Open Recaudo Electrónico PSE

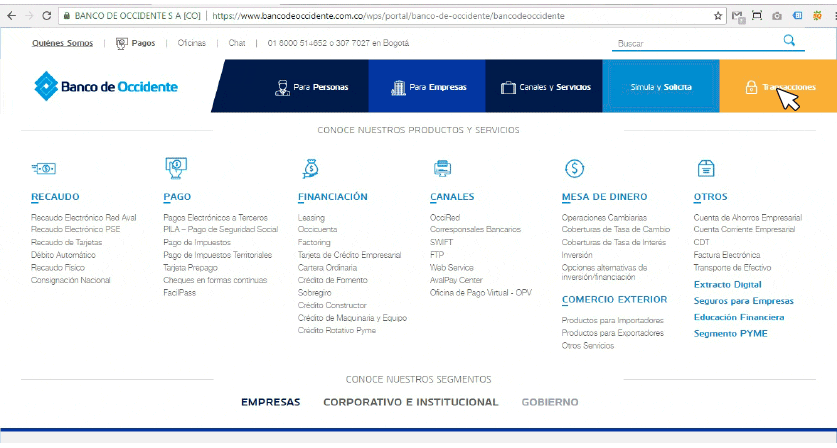[76, 229]
